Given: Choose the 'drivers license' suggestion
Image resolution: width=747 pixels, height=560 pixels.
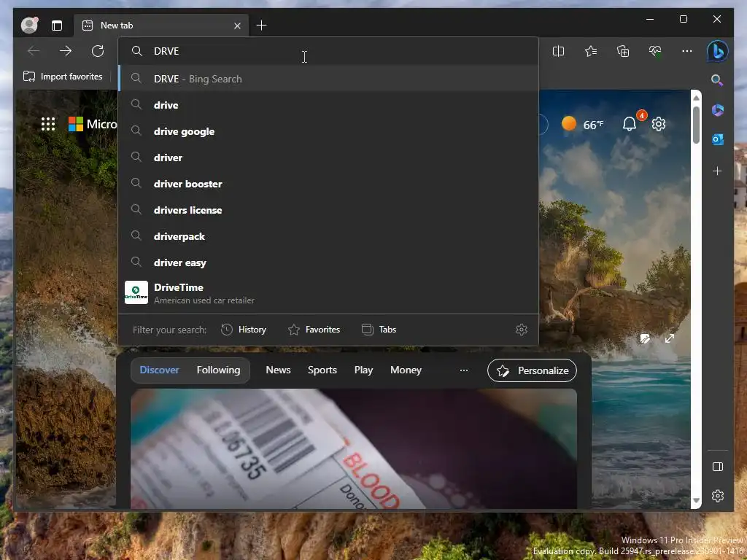Looking at the screenshot, I should pyautogui.click(x=329, y=209).
